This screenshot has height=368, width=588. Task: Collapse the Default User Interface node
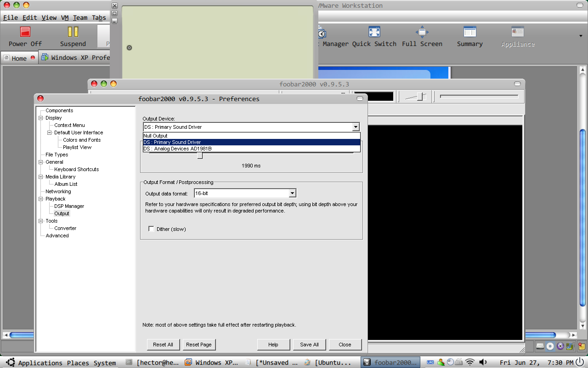[50, 132]
